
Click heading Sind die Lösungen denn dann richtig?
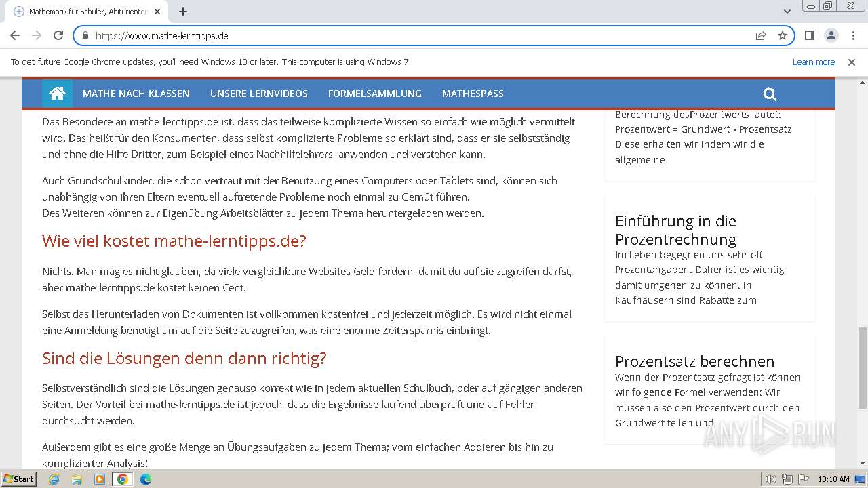click(184, 358)
